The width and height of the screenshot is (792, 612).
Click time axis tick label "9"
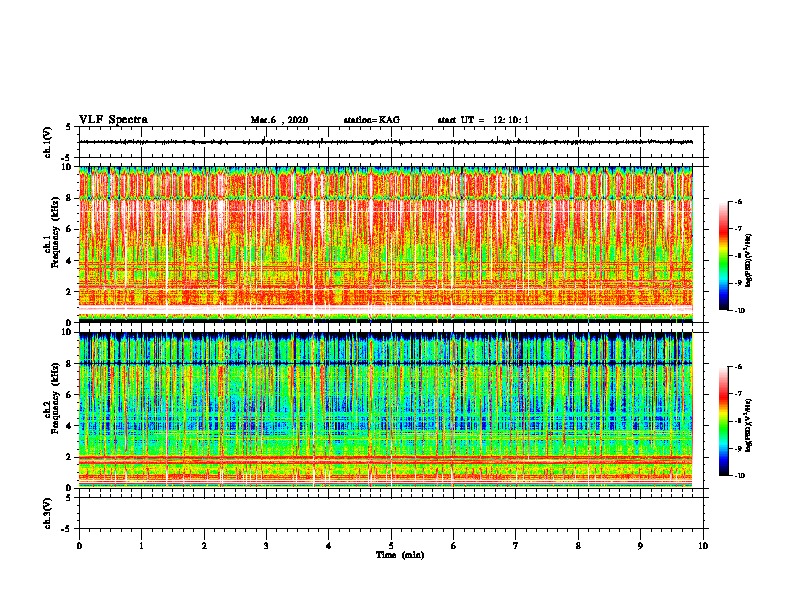640,546
